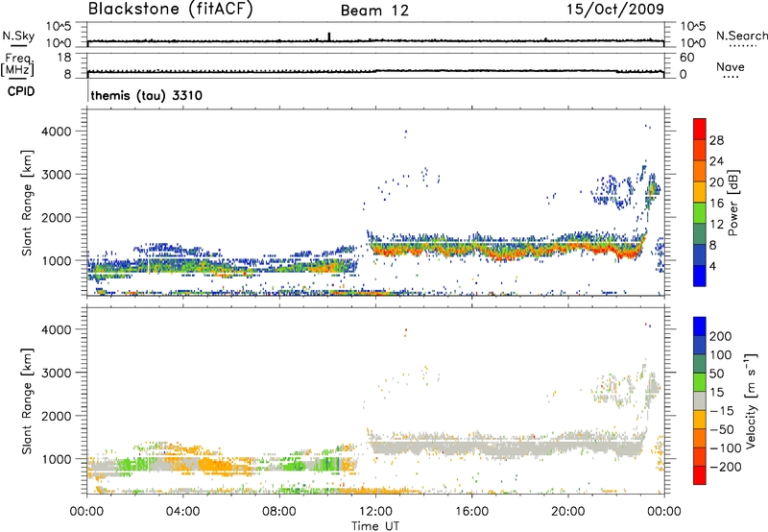
Task: Click the '200' label on Velocity colorbar
Action: tap(721, 336)
